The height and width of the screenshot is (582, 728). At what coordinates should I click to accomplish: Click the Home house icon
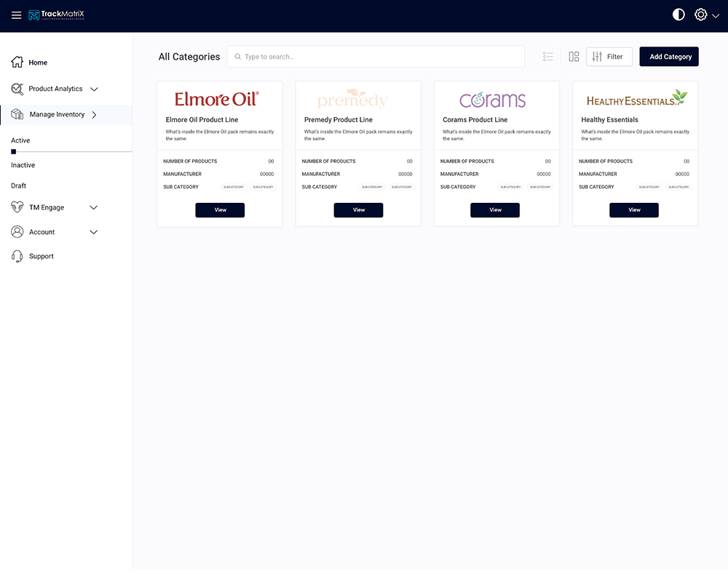(x=17, y=62)
